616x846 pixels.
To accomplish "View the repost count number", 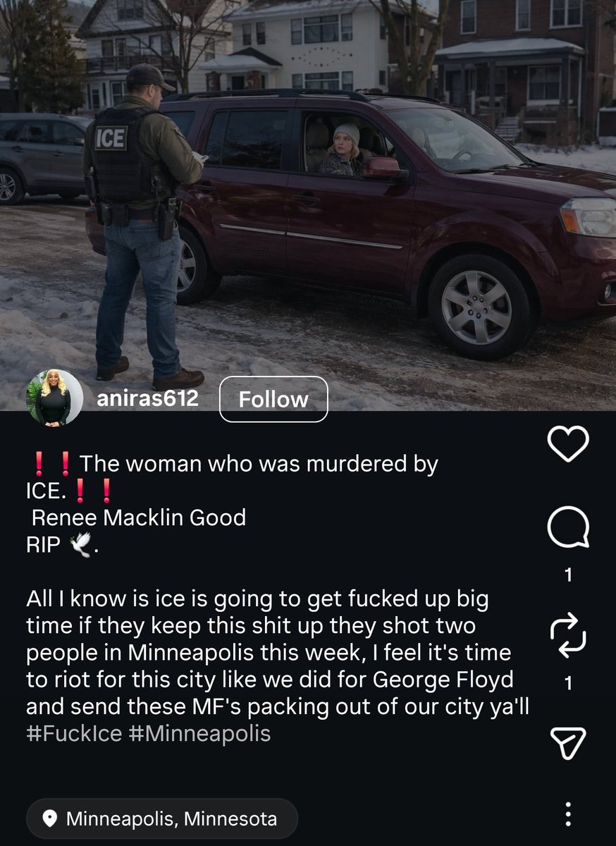I will pyautogui.click(x=568, y=683).
